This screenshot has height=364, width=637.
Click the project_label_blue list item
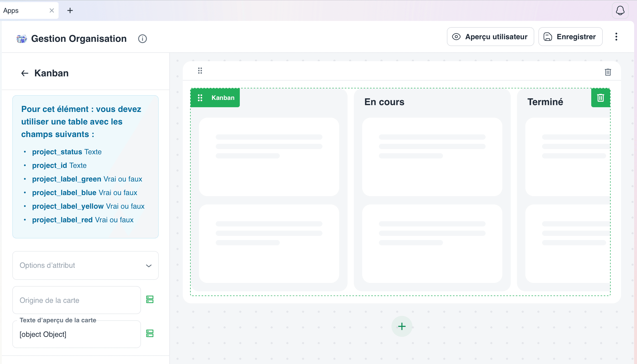85,193
